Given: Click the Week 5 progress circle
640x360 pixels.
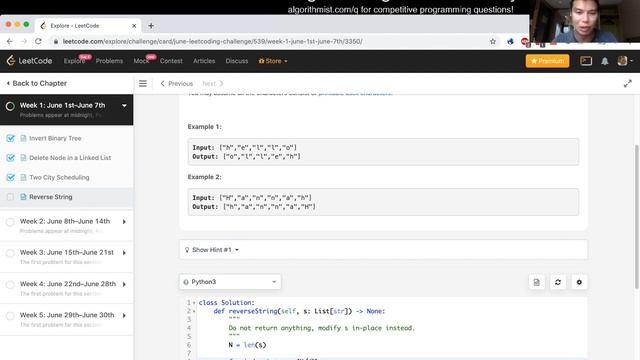Looking at the screenshot, I should (x=10, y=316).
